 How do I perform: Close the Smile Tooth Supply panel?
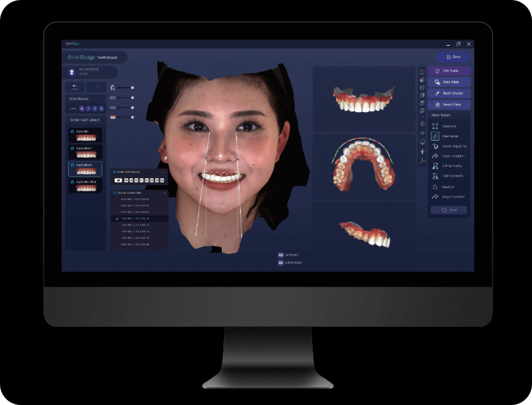coord(164,172)
